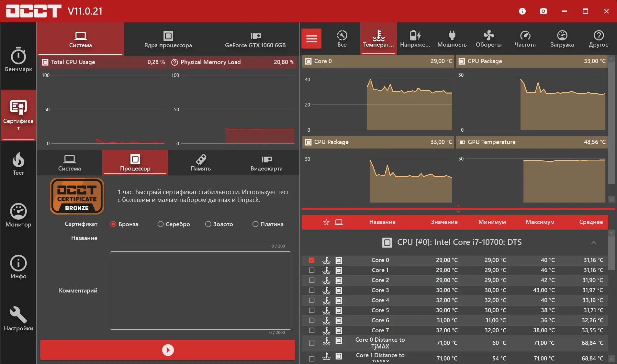Select the lower Система certificate tab
This screenshot has width=617, height=364.
click(70, 163)
